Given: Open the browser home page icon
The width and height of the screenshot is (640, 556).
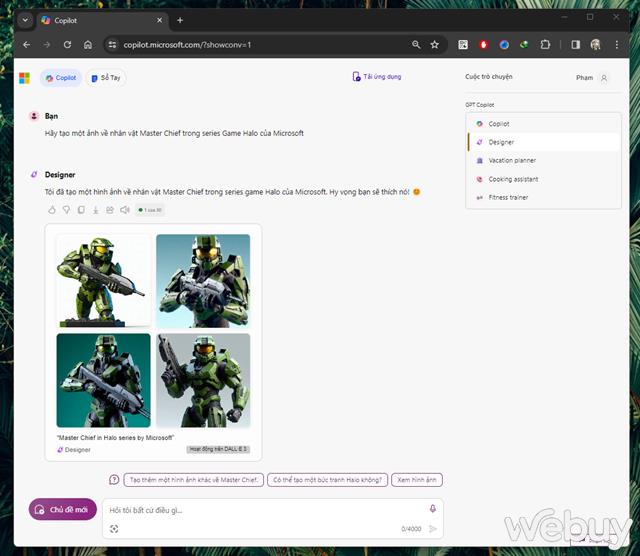Looking at the screenshot, I should point(88,45).
